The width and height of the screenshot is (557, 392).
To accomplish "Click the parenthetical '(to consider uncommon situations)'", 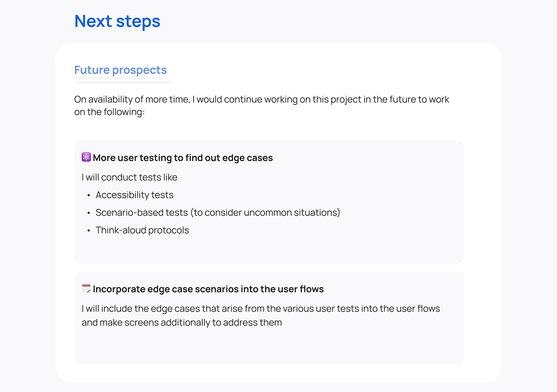I will 265,213.
